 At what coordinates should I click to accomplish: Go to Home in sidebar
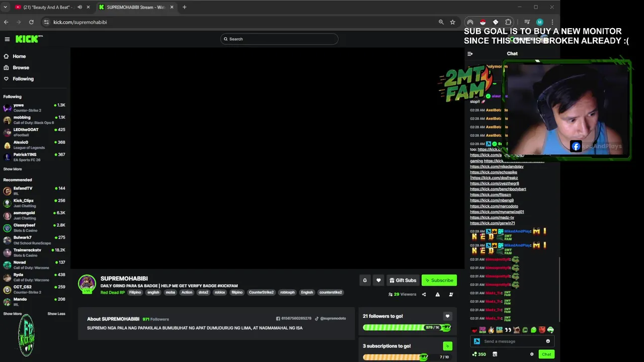[x=19, y=56]
